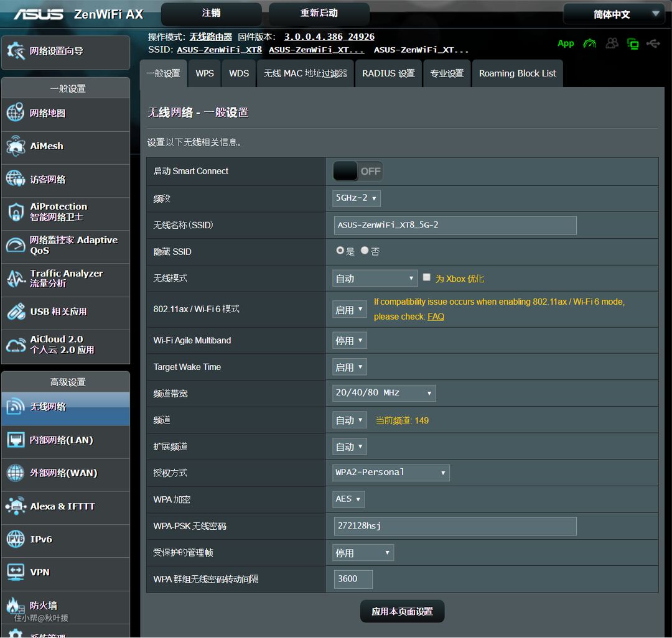Click the Traffic Analyzer icon

16,279
